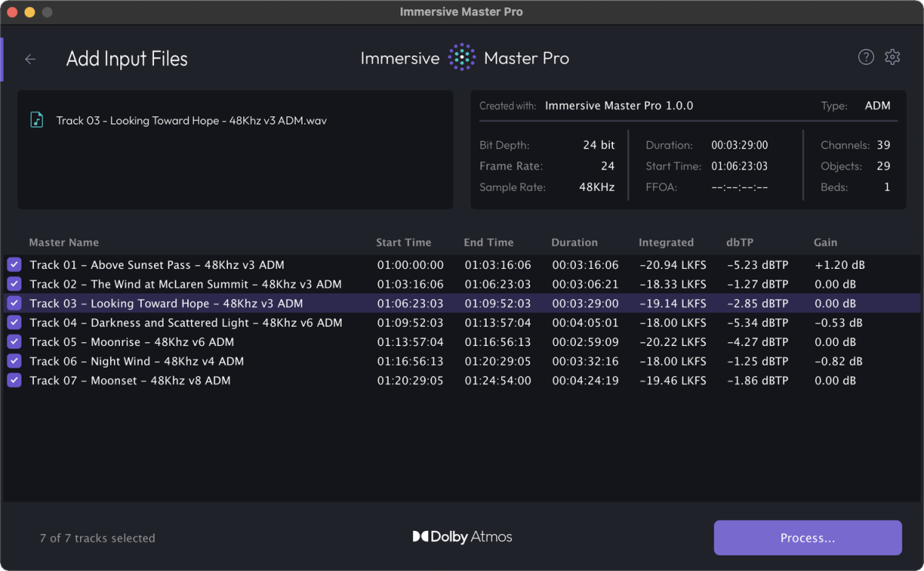Click the FFOA timecode value
This screenshot has height=571, width=924.
[739, 186]
